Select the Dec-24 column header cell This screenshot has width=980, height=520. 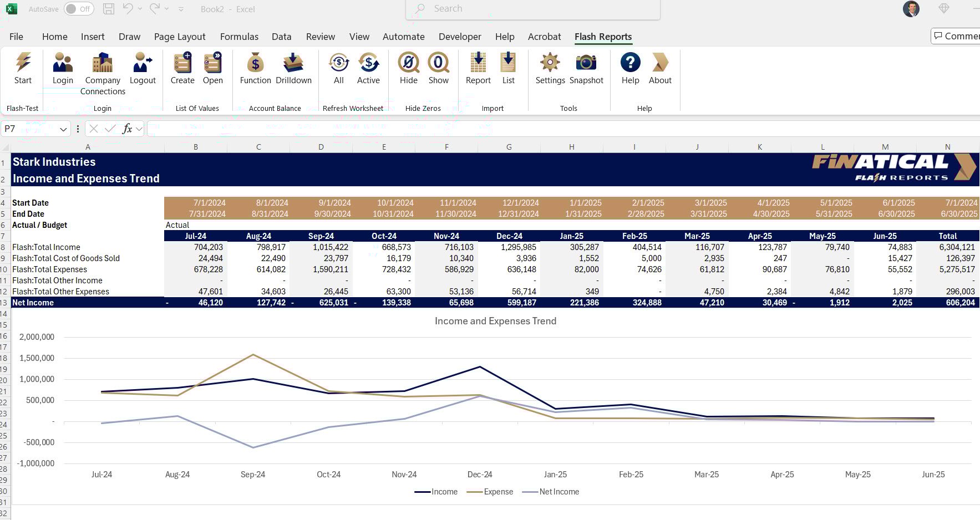click(x=509, y=236)
